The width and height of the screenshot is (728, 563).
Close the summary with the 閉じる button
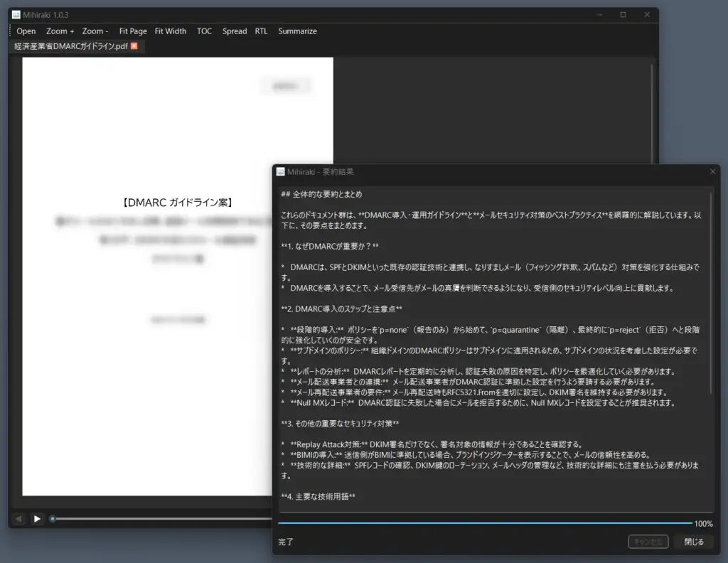(693, 541)
